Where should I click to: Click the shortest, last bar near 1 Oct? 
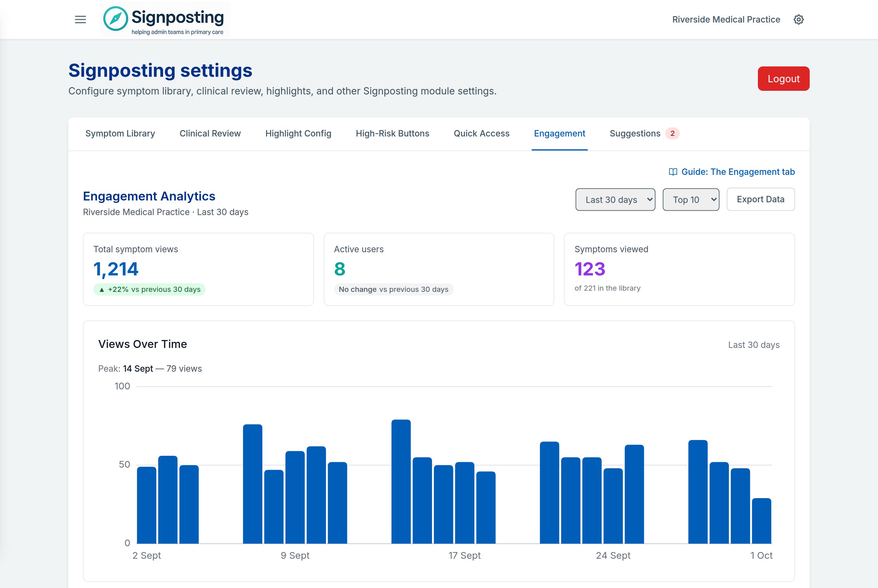click(x=761, y=521)
